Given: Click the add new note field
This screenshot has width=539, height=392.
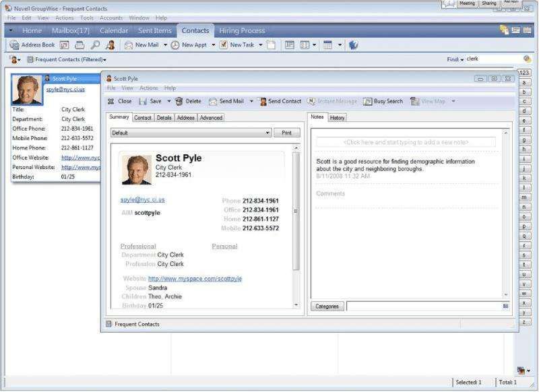Looking at the screenshot, I should click(406, 142).
